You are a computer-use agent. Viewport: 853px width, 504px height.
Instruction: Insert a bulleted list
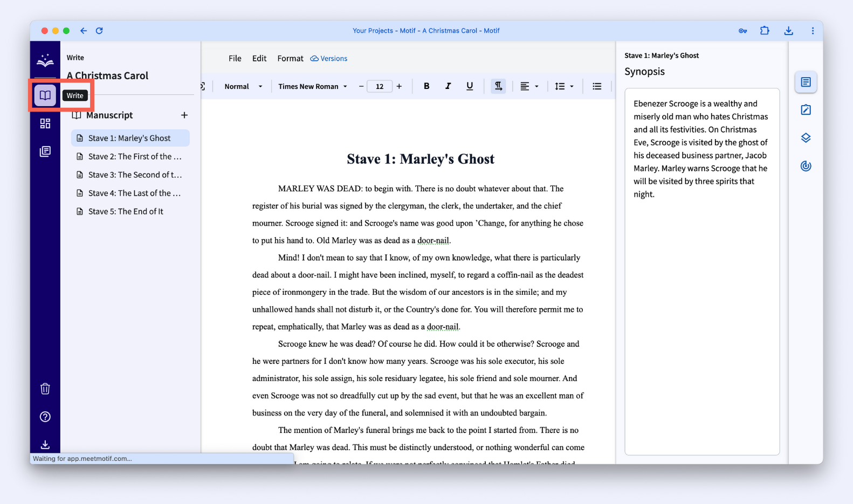(597, 86)
